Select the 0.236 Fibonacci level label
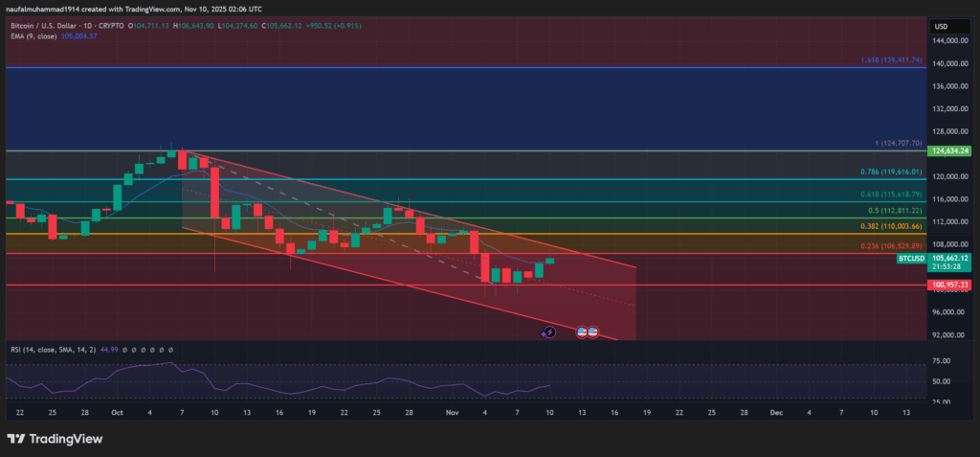Image resolution: width=980 pixels, height=457 pixels. [891, 246]
